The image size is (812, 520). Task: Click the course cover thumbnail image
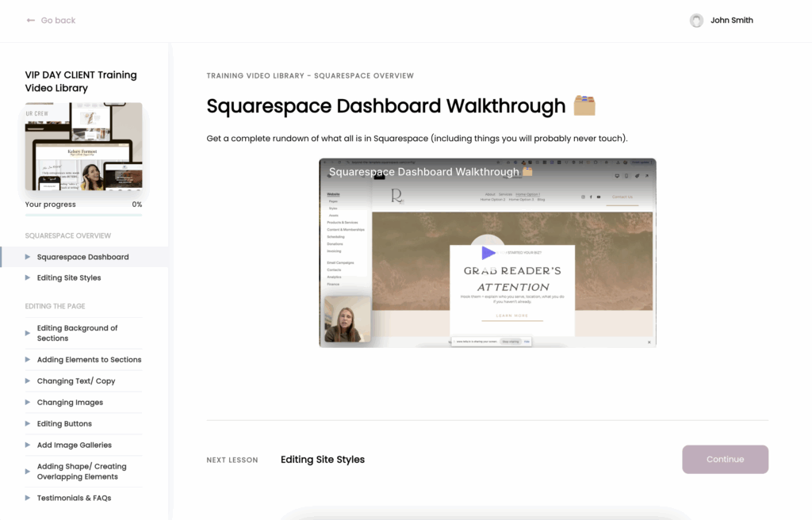point(84,147)
